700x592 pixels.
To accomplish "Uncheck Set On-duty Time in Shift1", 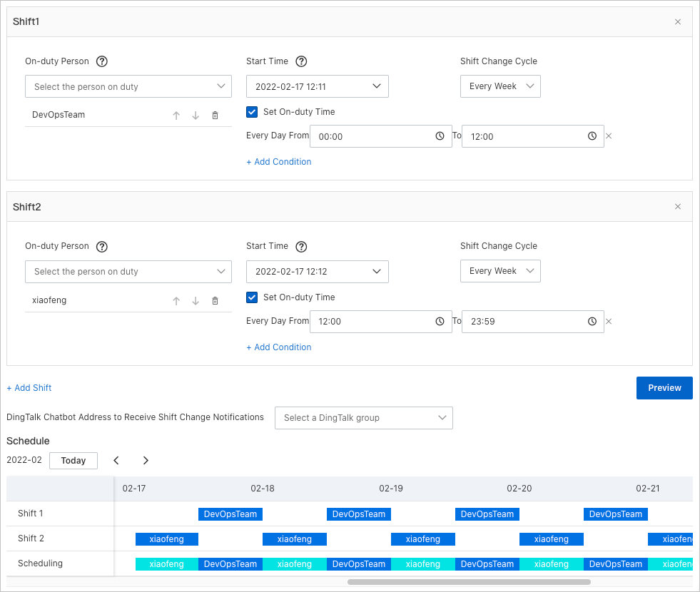I will (252, 112).
